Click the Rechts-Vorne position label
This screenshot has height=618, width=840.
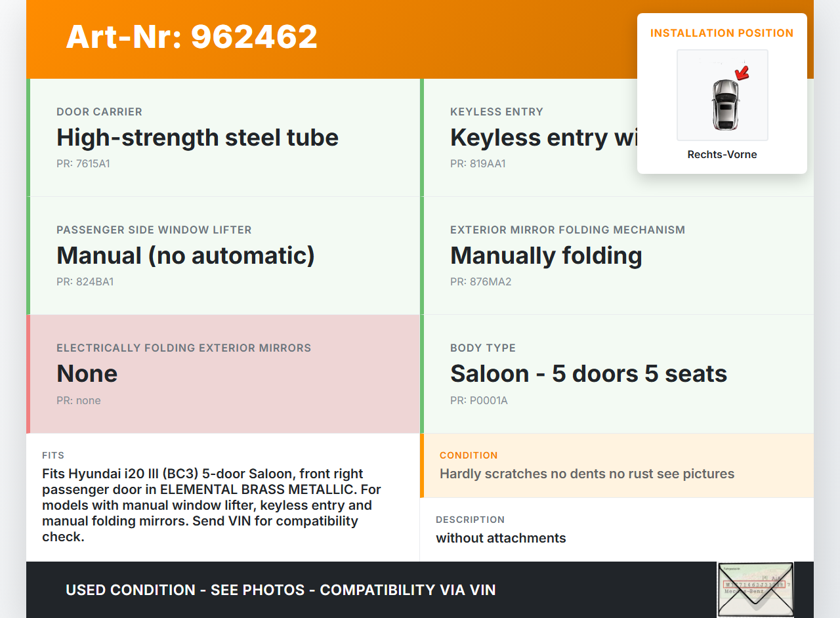click(x=722, y=154)
